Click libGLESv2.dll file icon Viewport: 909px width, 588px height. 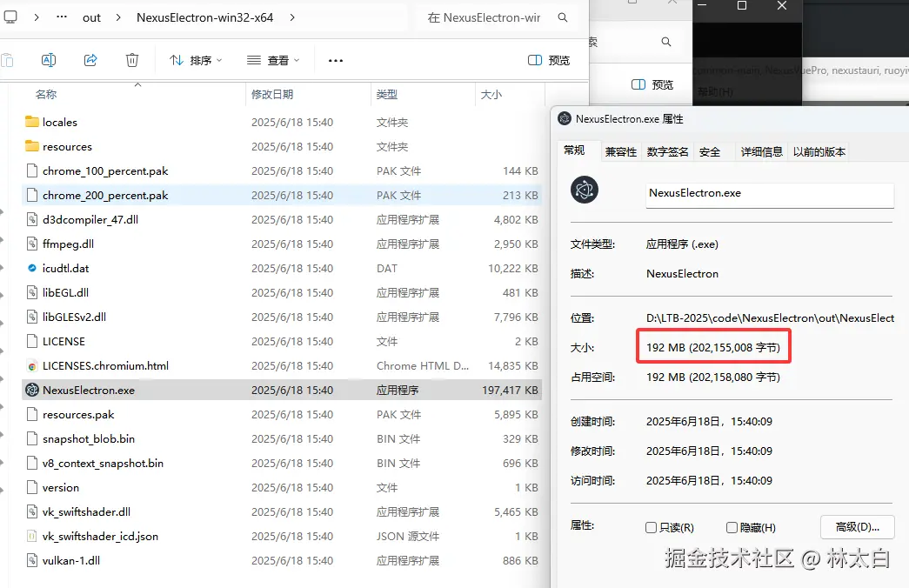coord(32,317)
